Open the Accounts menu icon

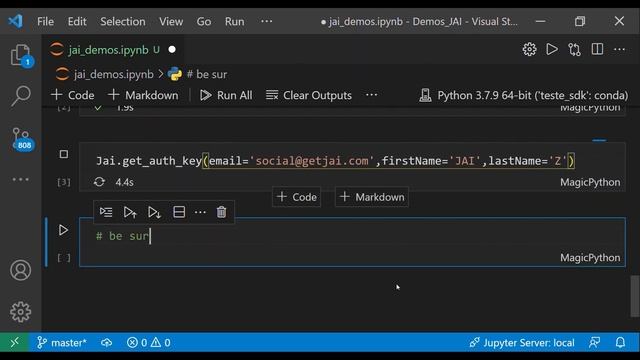tap(20, 270)
